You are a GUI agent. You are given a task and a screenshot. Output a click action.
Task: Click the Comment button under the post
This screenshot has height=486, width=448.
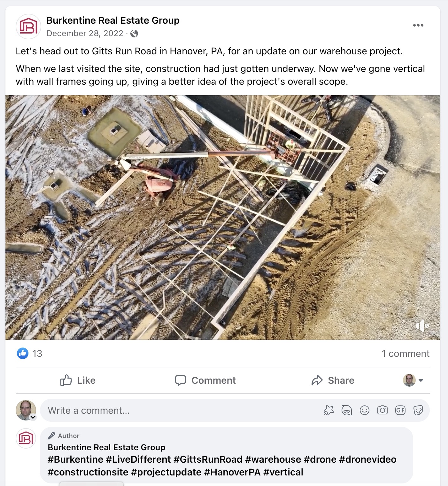pos(205,380)
